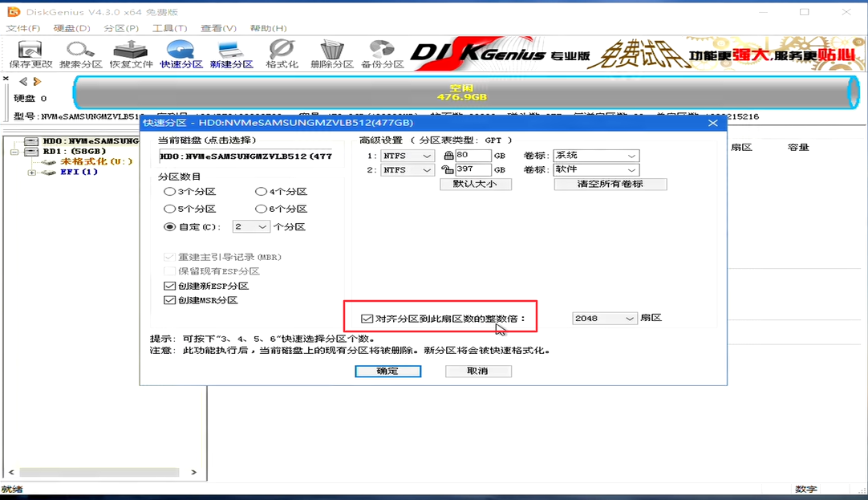Click the horizontal scrollbar in the tree panel
Screen dimensions: 868x500
(99, 473)
